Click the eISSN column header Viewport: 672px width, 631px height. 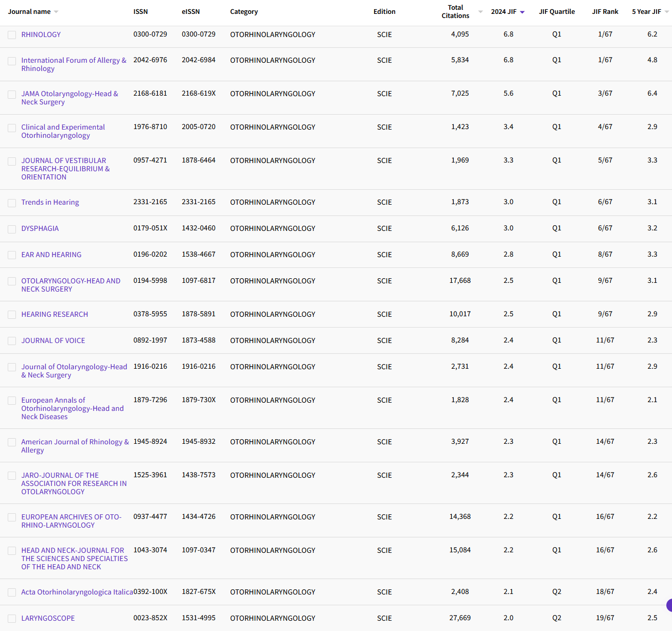click(190, 12)
